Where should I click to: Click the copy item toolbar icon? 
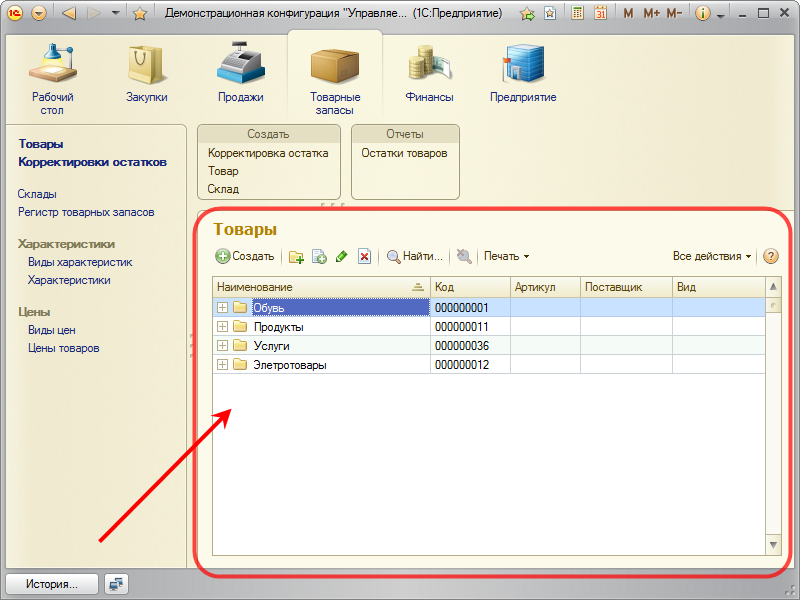point(319,257)
